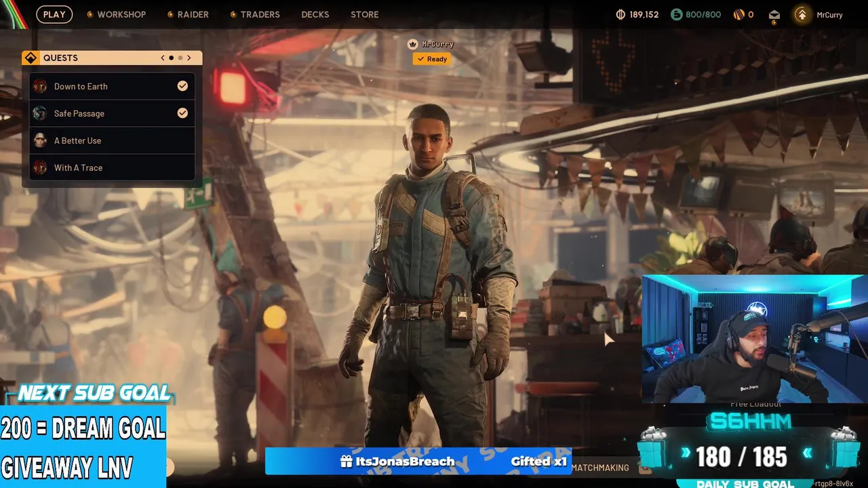Click the Quests panel diamond icon

(31, 58)
